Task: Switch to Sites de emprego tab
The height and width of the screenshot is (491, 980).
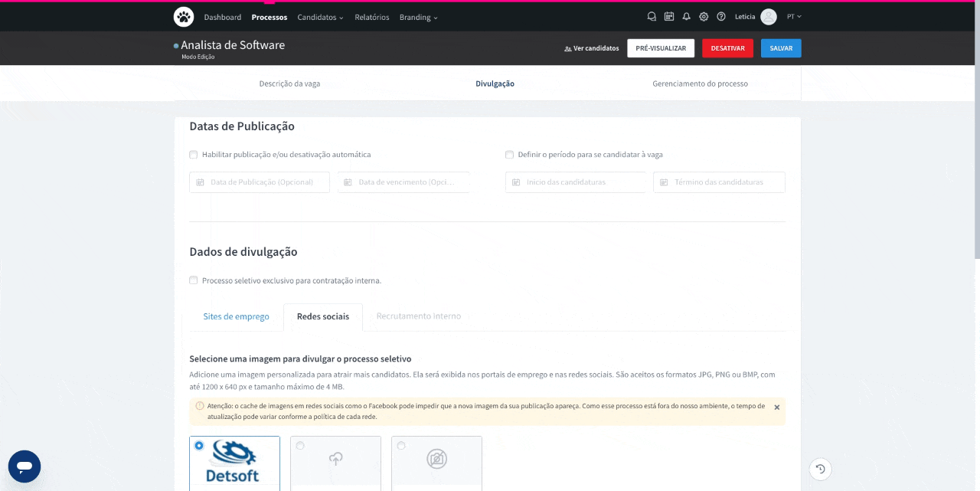Action: (x=236, y=316)
